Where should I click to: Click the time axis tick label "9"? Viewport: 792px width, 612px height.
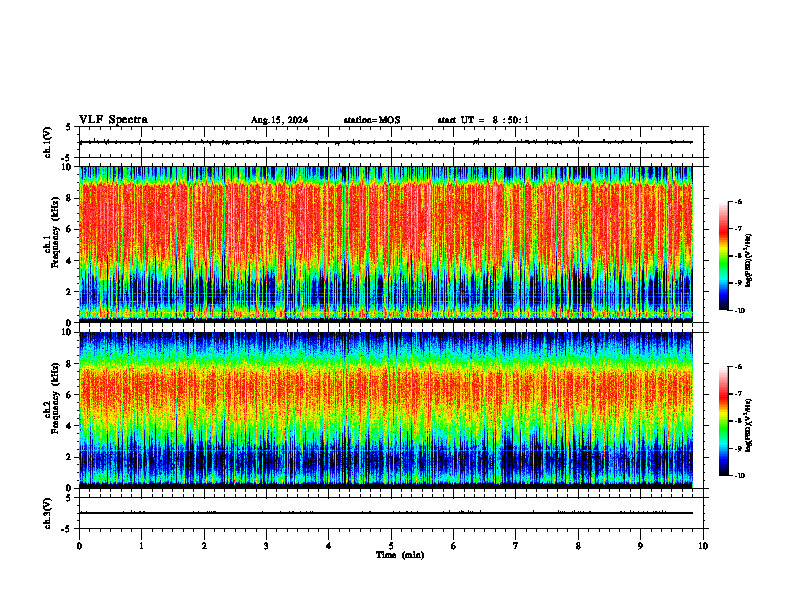tap(640, 546)
